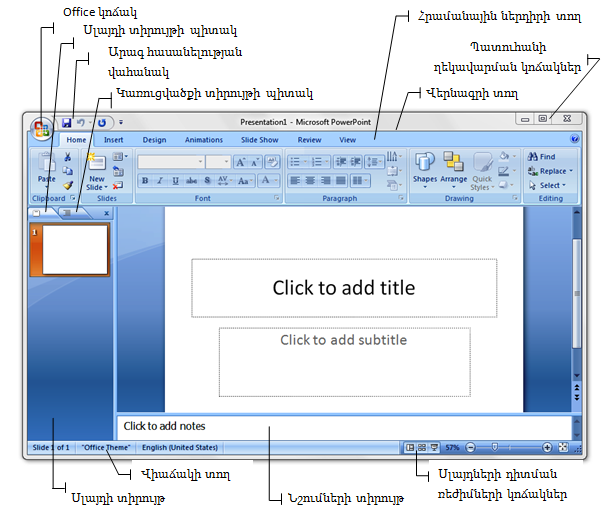Open Quick Styles gallery
The height and width of the screenshot is (512, 609).
[482, 171]
